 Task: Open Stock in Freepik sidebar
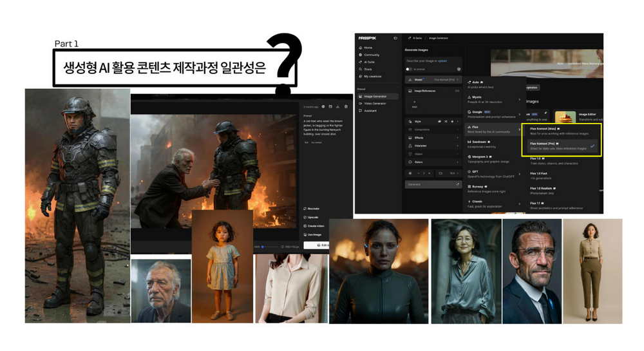tap(366, 69)
